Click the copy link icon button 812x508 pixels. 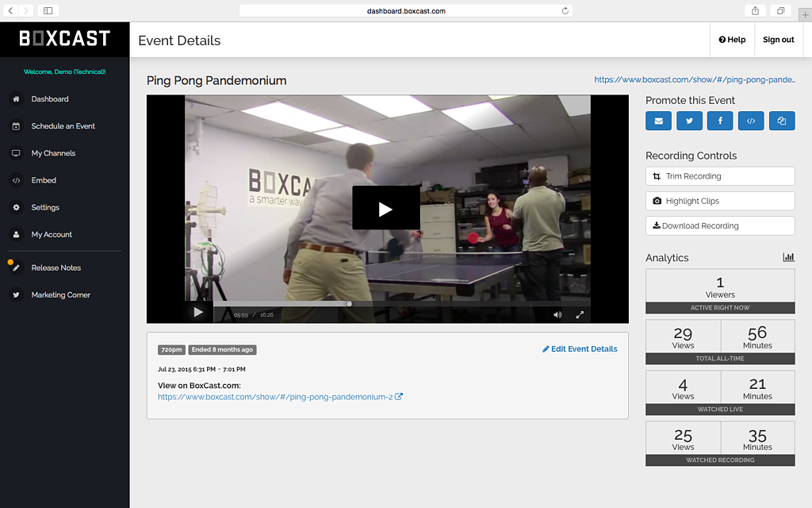tap(782, 121)
